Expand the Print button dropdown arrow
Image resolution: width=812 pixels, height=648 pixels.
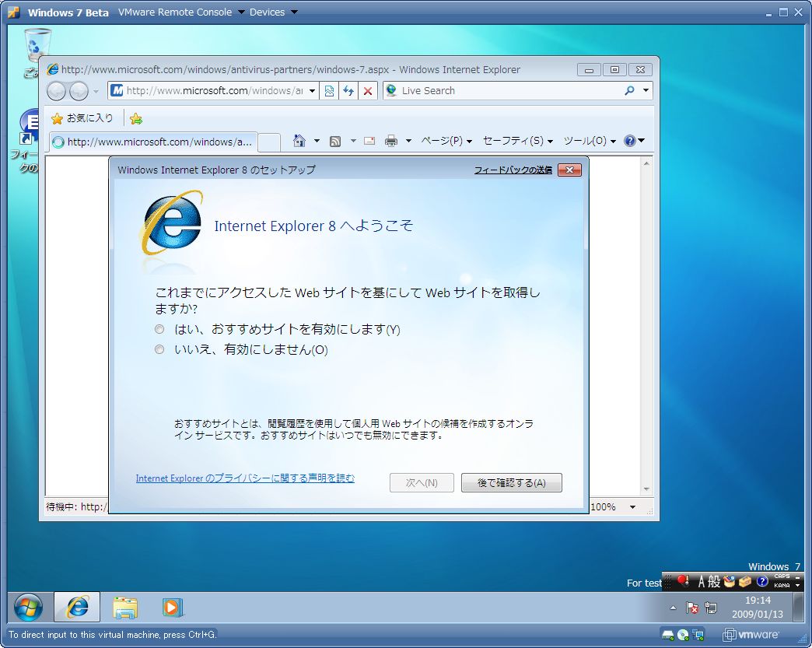[408, 141]
